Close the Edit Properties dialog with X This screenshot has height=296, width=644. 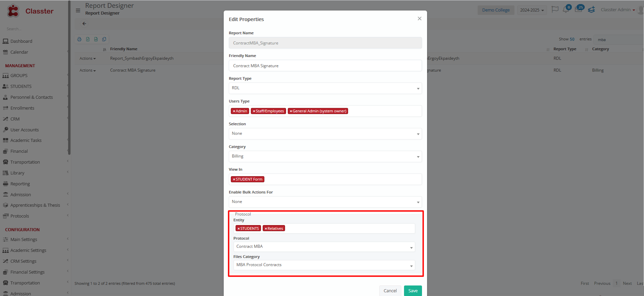click(x=419, y=19)
